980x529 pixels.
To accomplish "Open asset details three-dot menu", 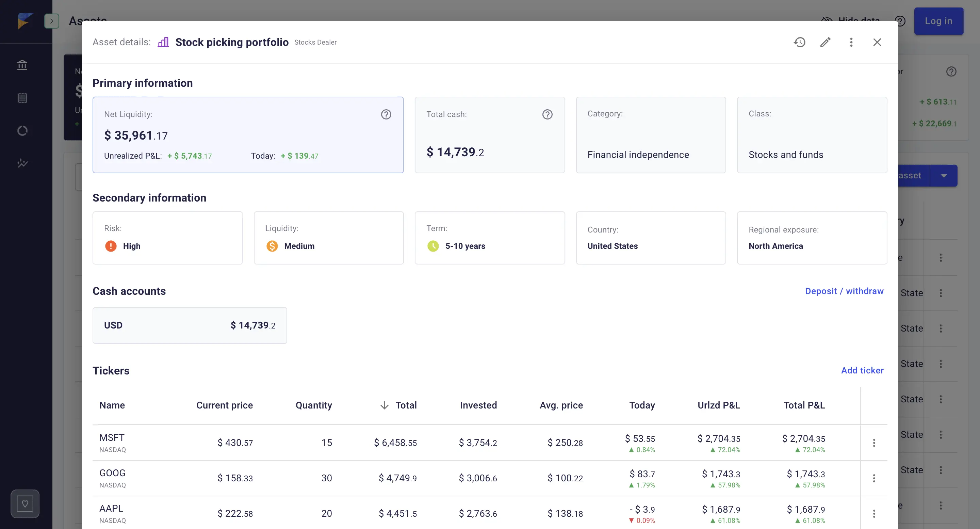I will (x=851, y=42).
